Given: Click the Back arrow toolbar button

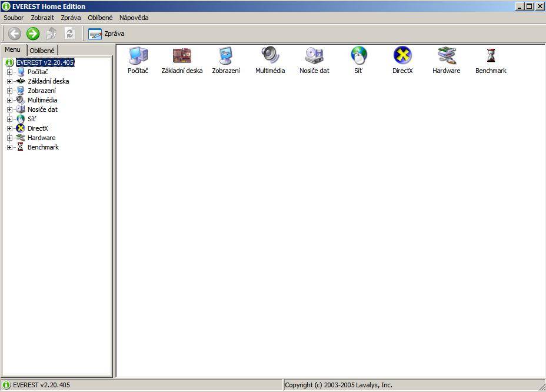Looking at the screenshot, I should (x=15, y=34).
